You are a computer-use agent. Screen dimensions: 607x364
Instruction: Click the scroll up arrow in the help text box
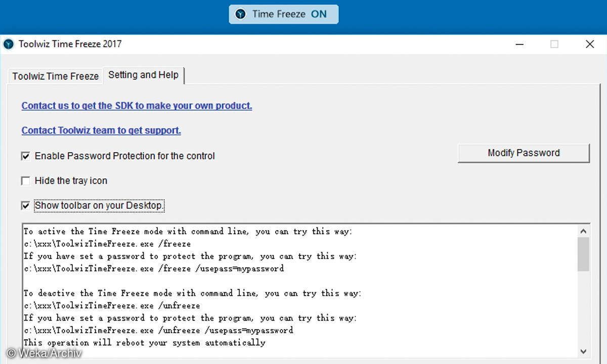point(583,231)
